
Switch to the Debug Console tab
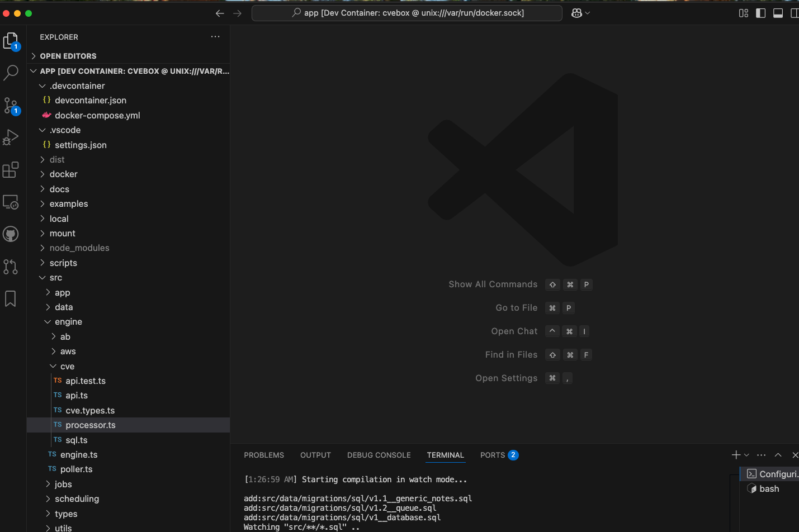click(379, 455)
